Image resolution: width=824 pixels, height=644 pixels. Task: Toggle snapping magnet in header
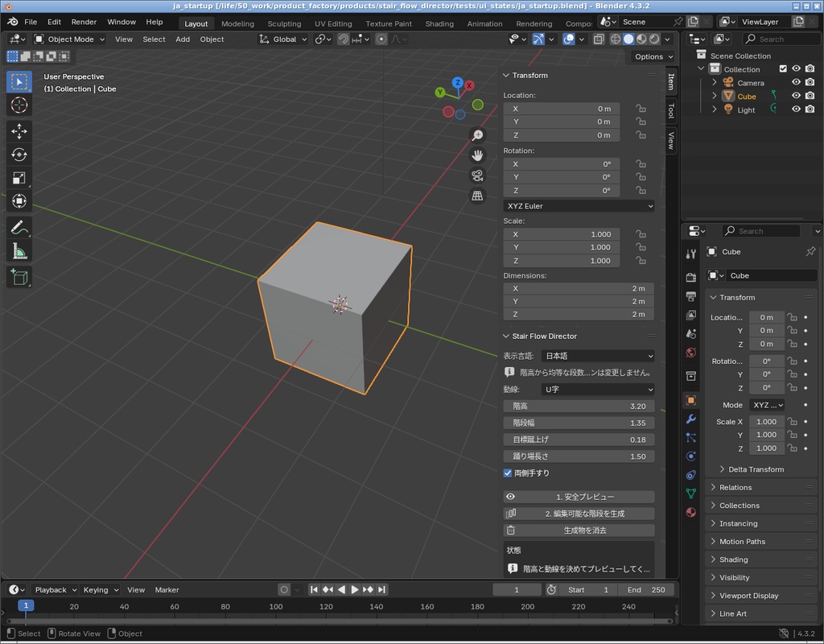pyautogui.click(x=343, y=39)
